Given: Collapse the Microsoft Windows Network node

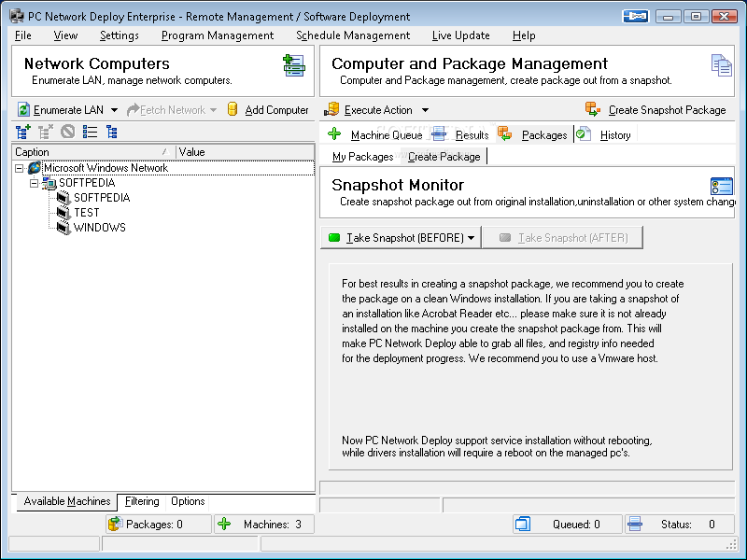Looking at the screenshot, I should pos(19,168).
